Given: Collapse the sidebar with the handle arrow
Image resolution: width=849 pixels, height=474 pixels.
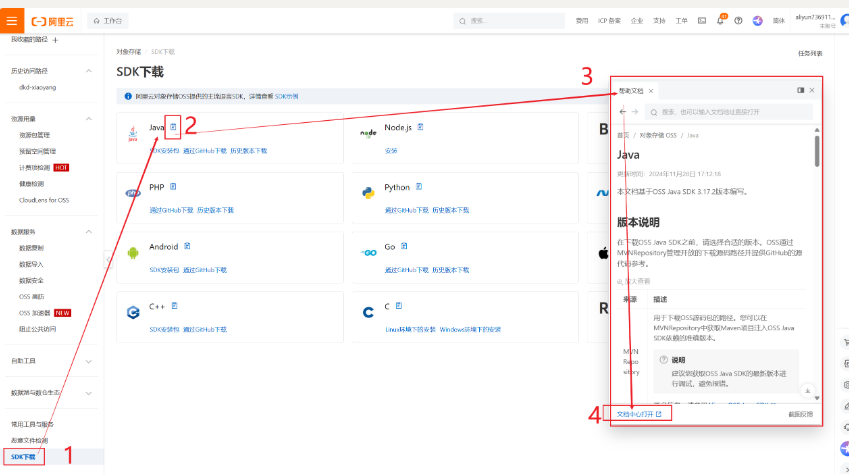Looking at the screenshot, I should [x=108, y=259].
